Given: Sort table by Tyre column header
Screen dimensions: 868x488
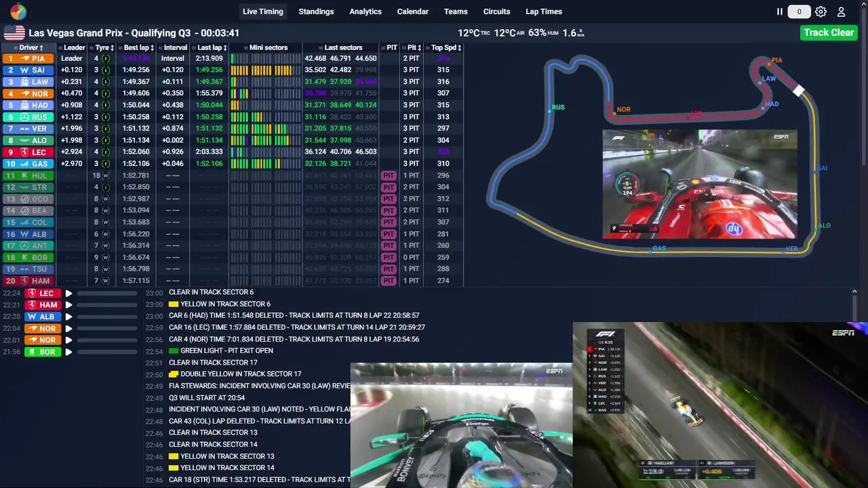Looking at the screenshot, I should 104,47.
